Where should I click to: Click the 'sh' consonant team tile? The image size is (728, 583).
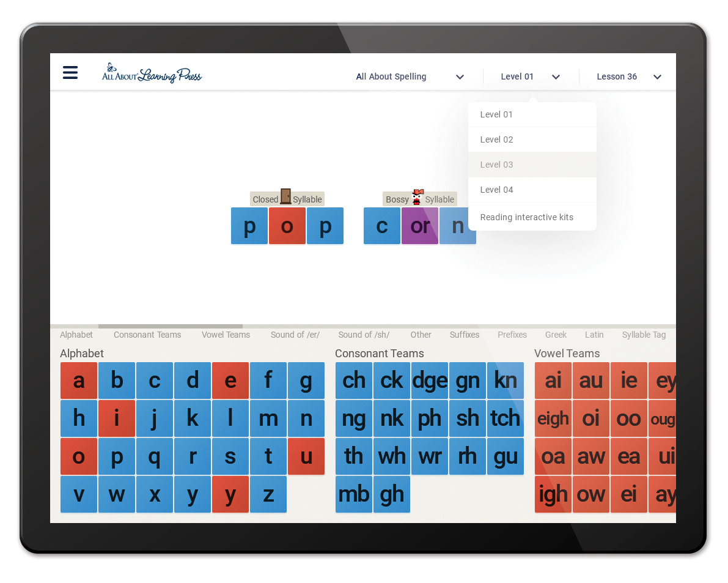[x=467, y=418]
